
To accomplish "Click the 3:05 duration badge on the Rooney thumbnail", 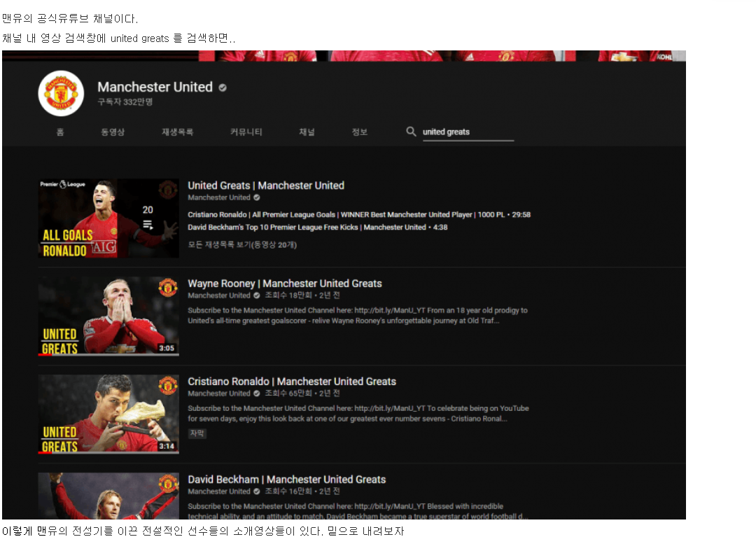I will pos(167,348).
